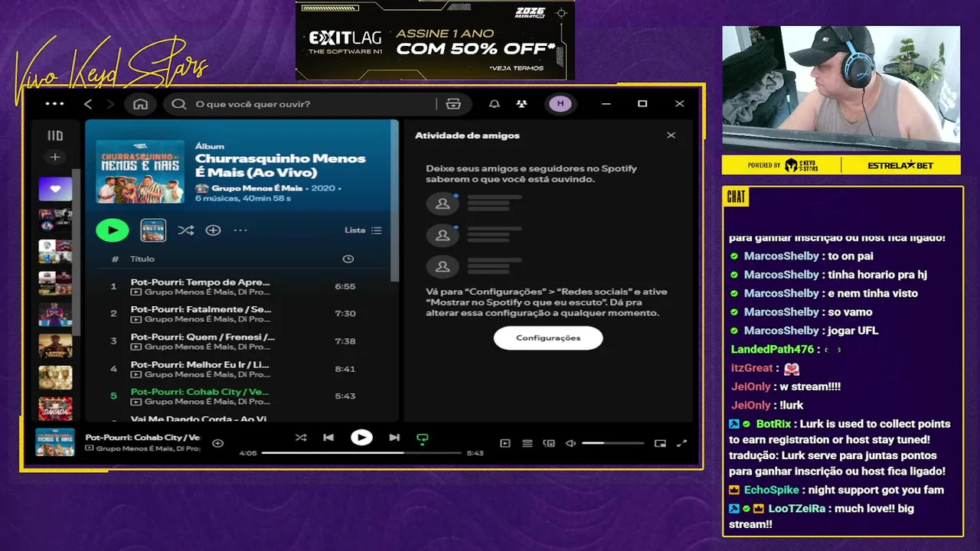Minimize the Spotify window
Screen dimensions: 980x551
[606, 104]
